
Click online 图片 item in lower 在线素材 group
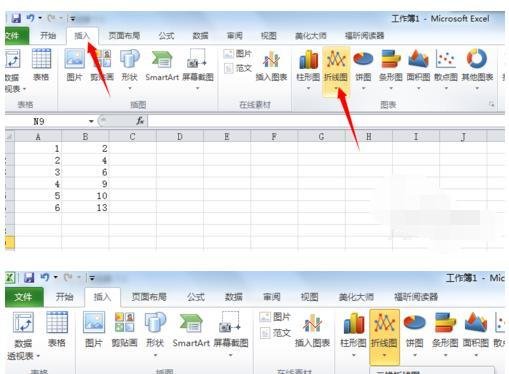point(275,317)
